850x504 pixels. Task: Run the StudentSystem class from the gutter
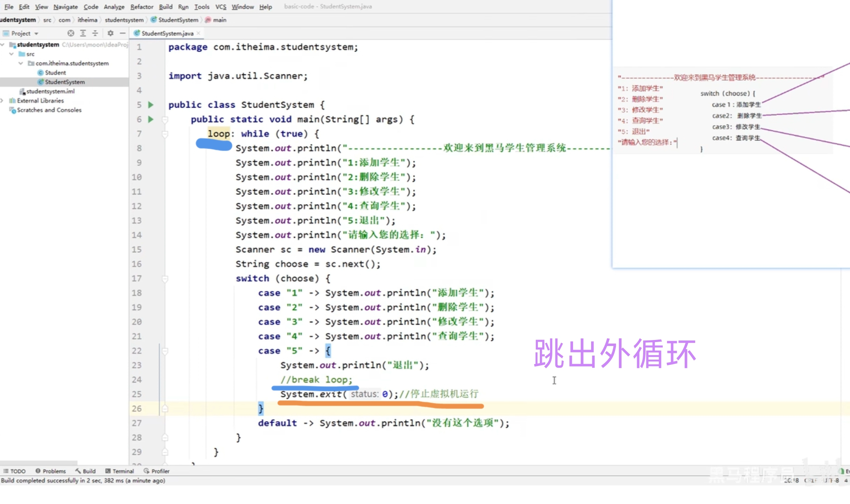coord(151,105)
